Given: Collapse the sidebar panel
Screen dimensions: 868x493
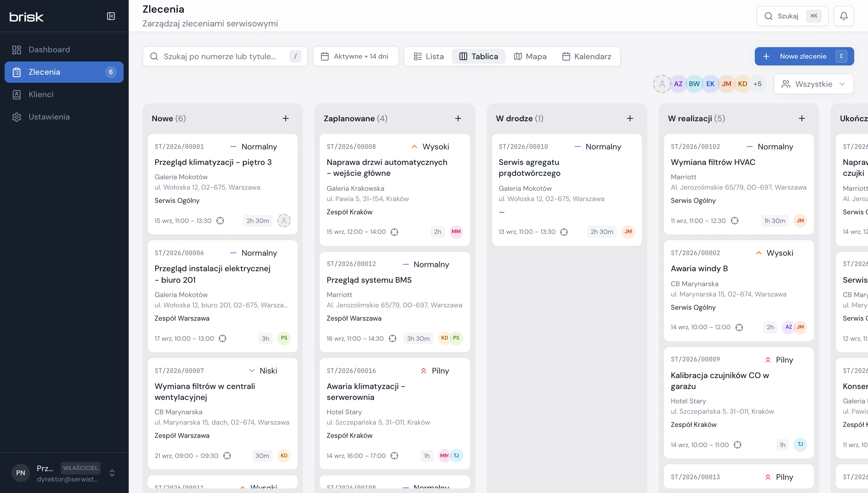Looking at the screenshot, I should coord(111,16).
